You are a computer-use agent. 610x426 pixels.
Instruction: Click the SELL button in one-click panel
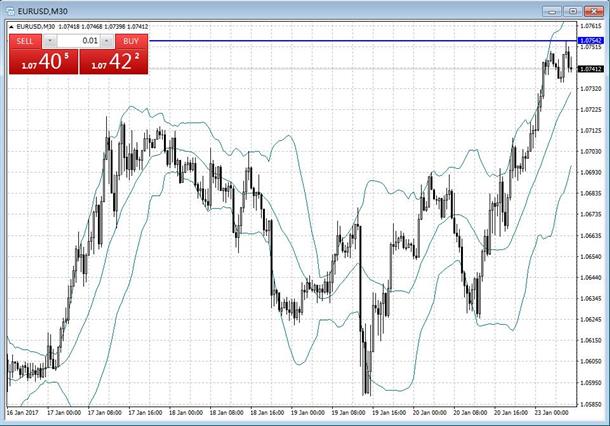[25, 41]
